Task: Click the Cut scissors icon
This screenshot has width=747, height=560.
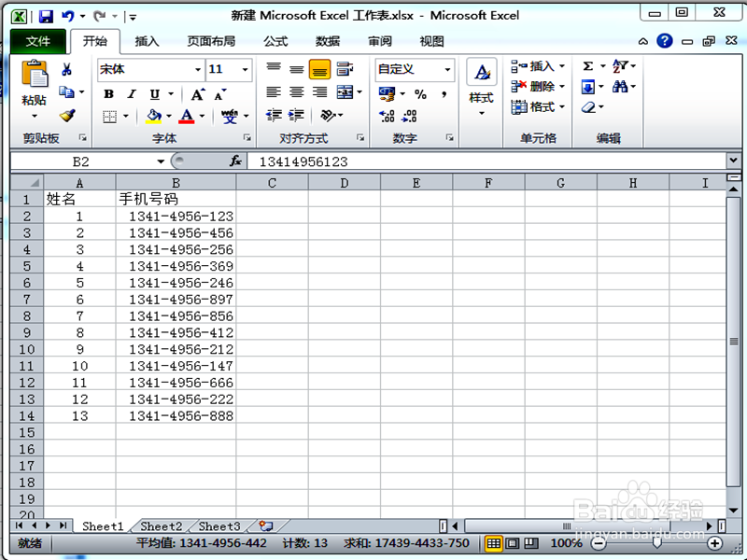Action: coord(66,69)
